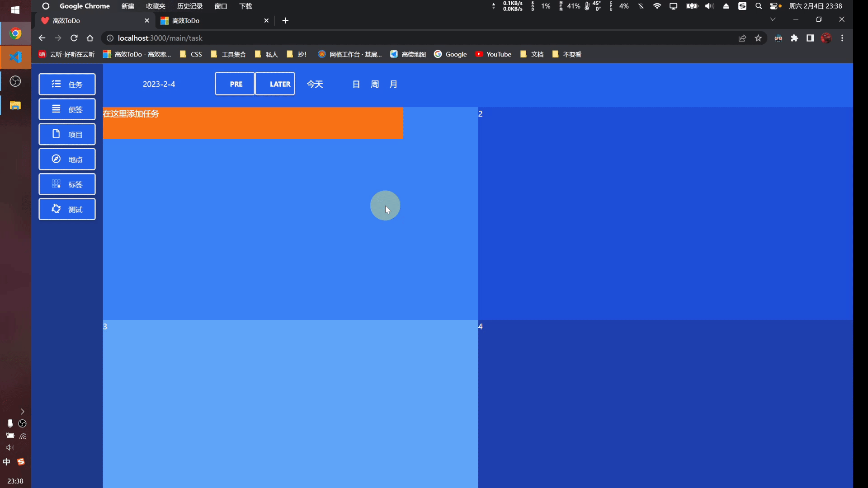
Task: Switch to 周 (Week) view tab
Action: pos(374,84)
